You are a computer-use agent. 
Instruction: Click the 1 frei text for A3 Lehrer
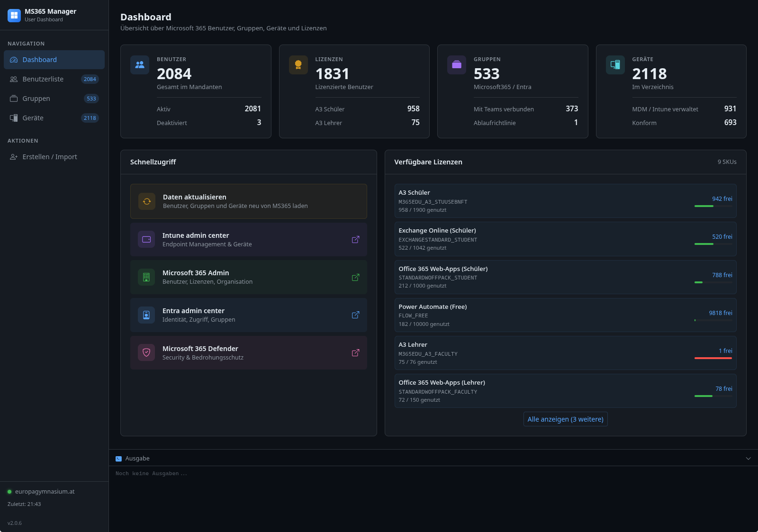725,351
